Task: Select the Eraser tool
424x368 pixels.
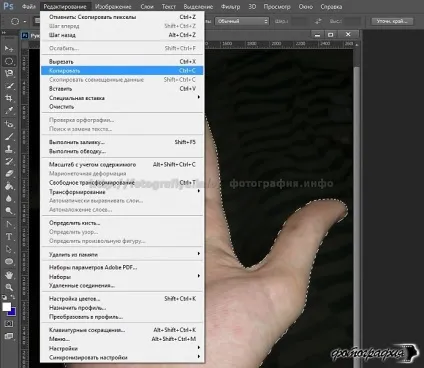Action: click(x=9, y=174)
